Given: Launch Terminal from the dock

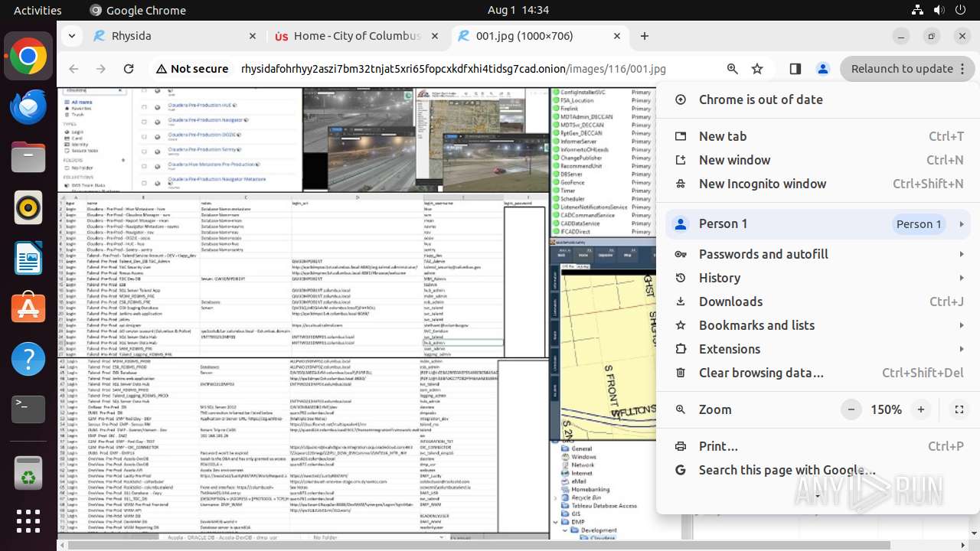Looking at the screenshot, I should tap(28, 409).
